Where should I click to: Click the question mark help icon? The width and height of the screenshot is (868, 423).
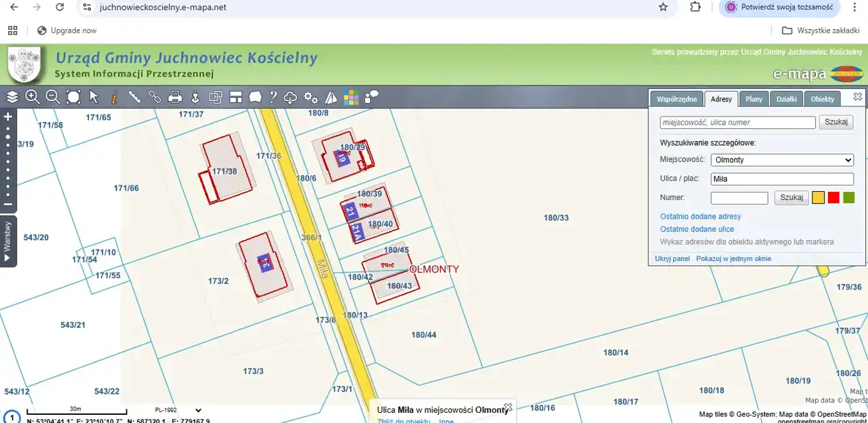click(273, 97)
